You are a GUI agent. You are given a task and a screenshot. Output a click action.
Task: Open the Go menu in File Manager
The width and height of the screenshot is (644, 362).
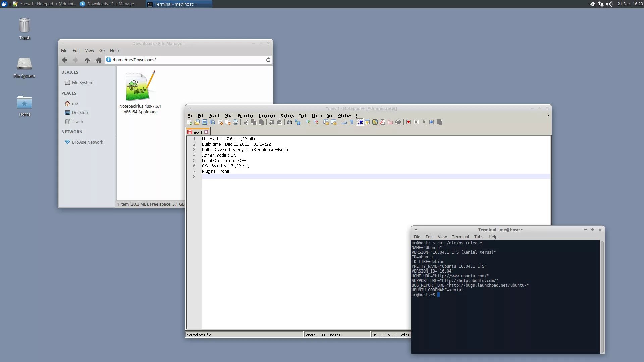102,51
